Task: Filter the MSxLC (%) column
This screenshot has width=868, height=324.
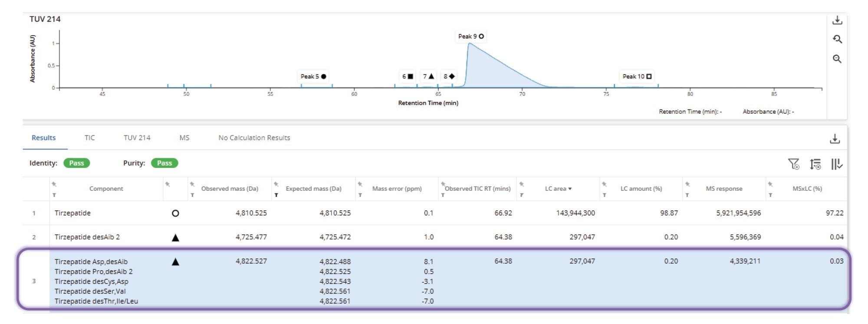Action: pos(770,195)
